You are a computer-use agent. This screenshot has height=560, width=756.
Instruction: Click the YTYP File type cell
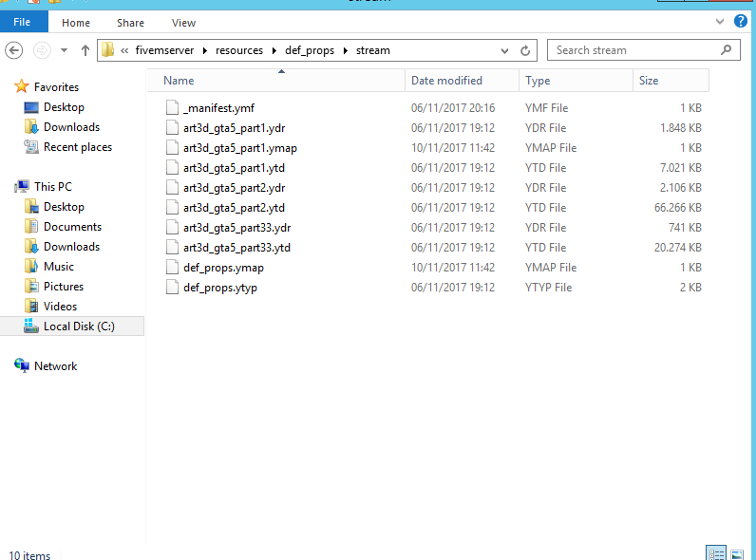point(548,288)
